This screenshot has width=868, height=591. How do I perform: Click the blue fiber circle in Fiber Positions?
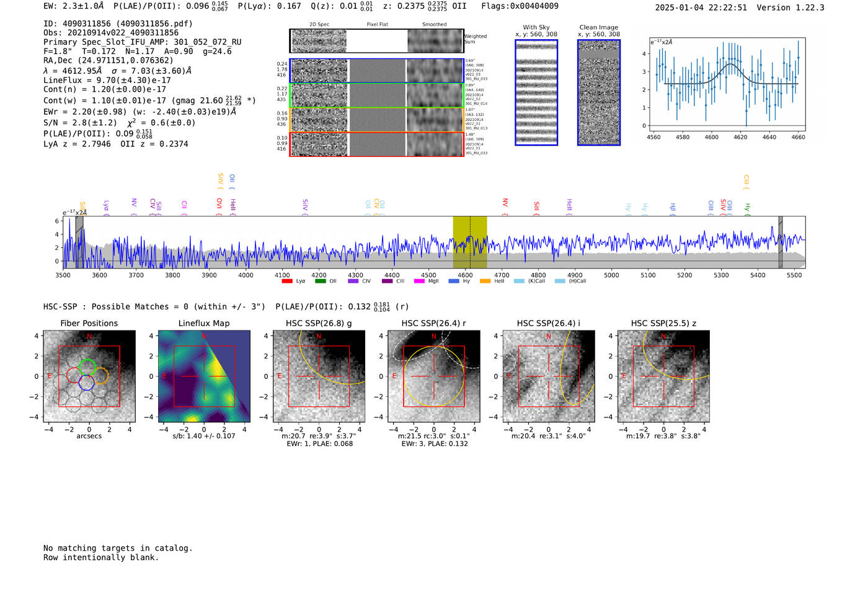[x=87, y=383]
